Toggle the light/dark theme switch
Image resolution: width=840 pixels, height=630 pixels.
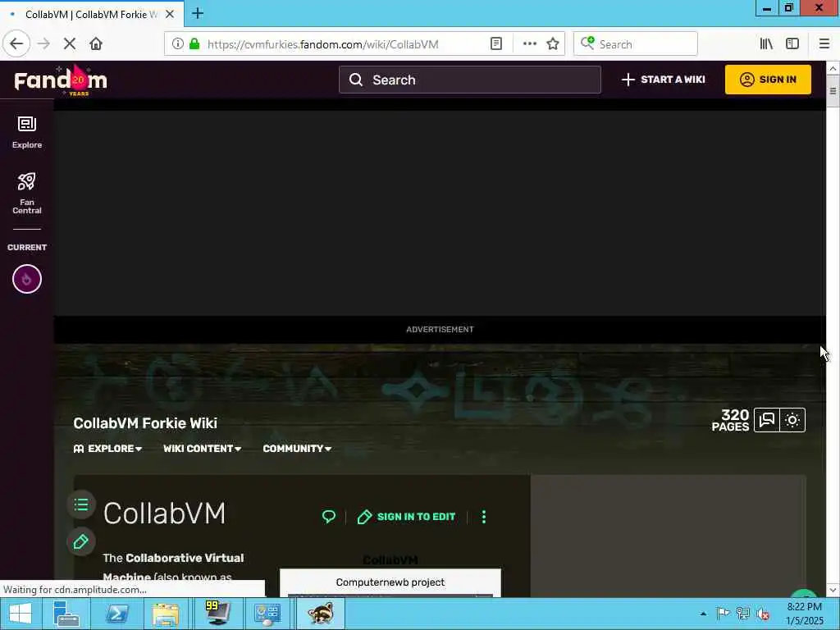click(792, 420)
